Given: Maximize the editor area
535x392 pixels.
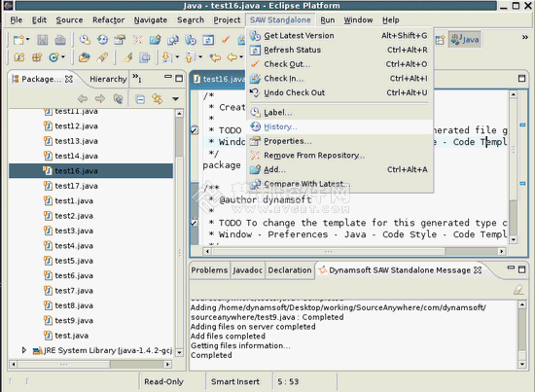Looking at the screenshot, I should [x=521, y=79].
